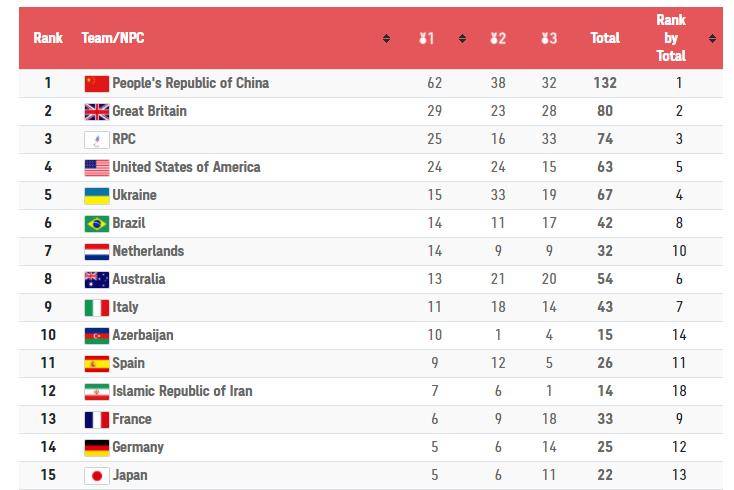Click the Japan flag icon
This screenshot has height=490, width=734.
point(97,475)
